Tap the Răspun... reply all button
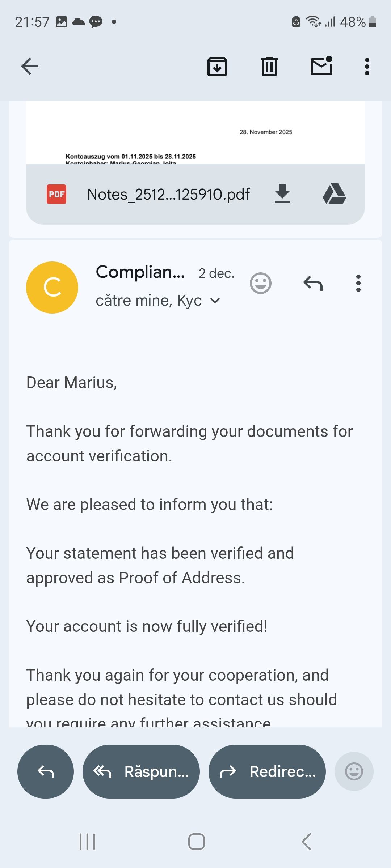391x868 pixels. tap(141, 771)
